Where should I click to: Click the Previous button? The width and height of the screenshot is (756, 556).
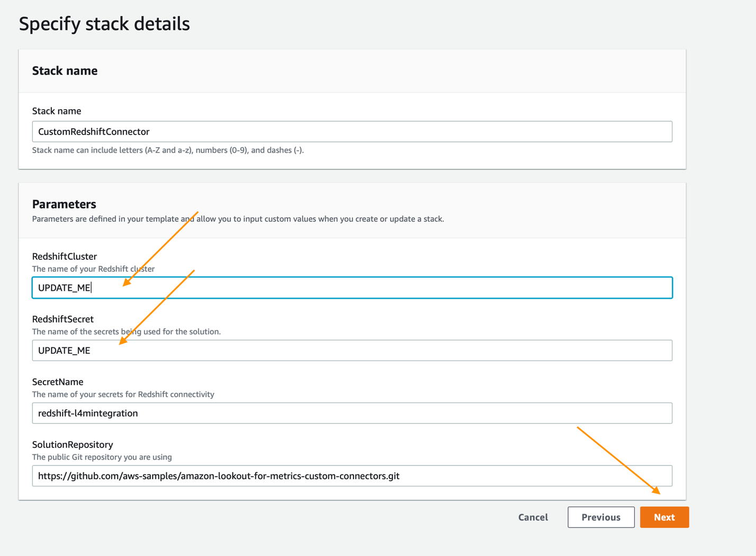[x=601, y=517]
